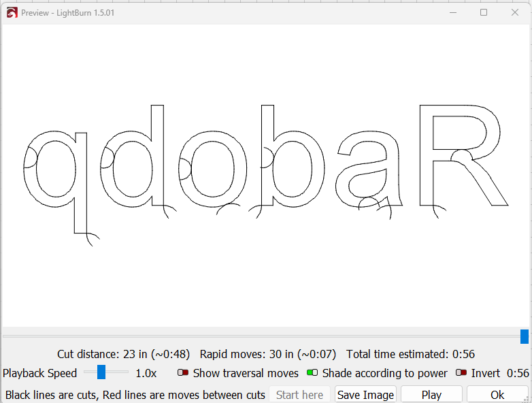Click the Play button
This screenshot has width=532, height=403.
431,395
